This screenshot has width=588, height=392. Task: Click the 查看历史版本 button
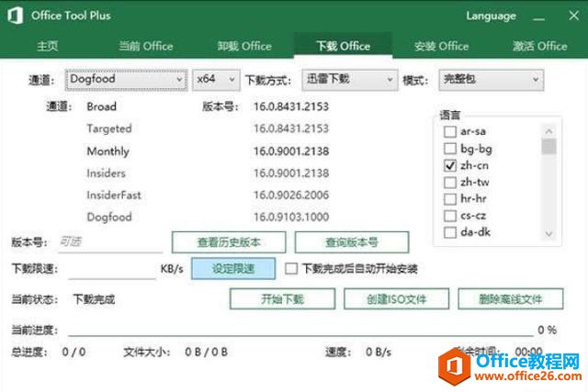click(229, 242)
